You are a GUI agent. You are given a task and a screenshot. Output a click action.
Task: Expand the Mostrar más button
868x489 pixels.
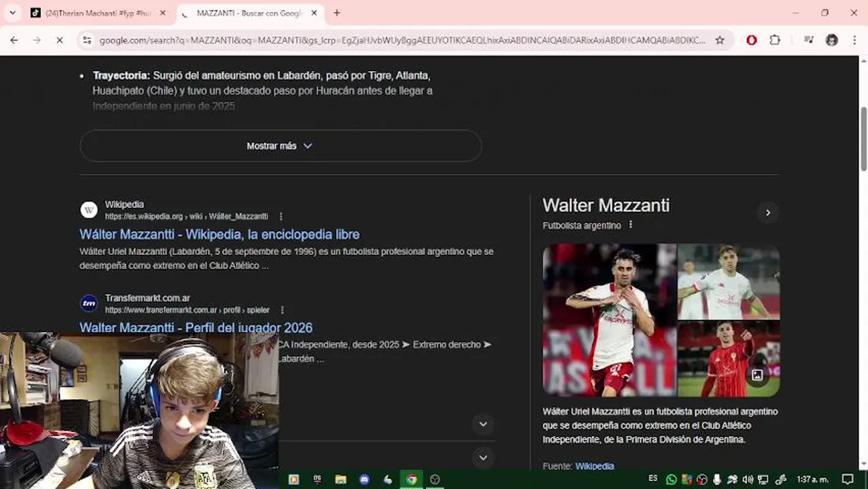click(x=281, y=145)
